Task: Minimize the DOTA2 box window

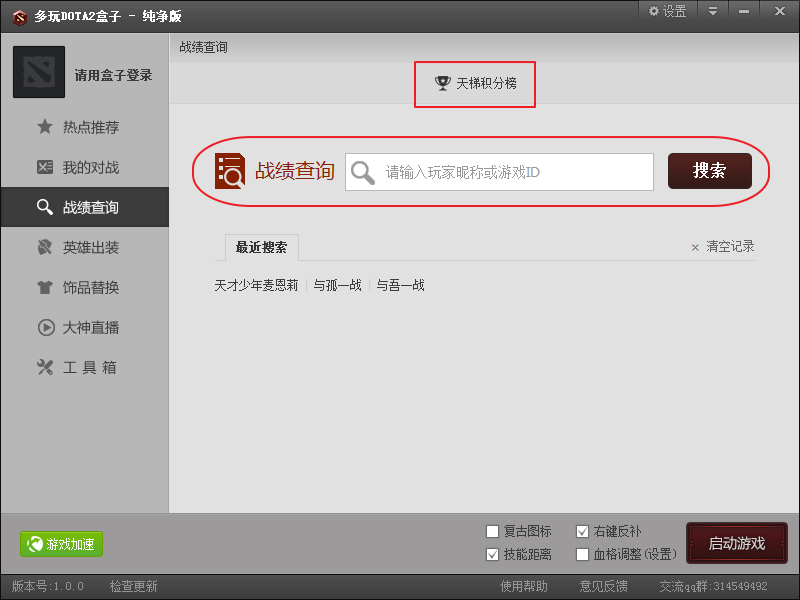Action: (744, 11)
